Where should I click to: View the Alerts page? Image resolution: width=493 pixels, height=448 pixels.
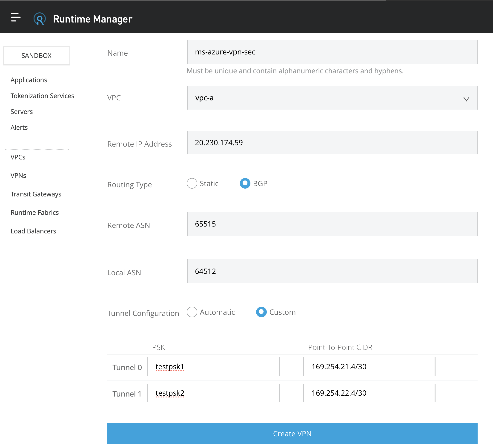(x=19, y=127)
